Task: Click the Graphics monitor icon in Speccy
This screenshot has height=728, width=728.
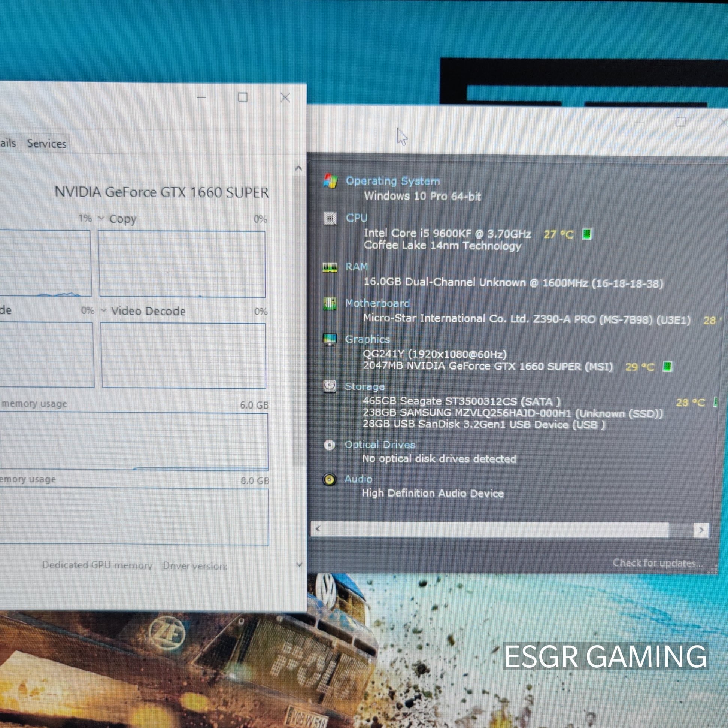Action: pos(330,340)
